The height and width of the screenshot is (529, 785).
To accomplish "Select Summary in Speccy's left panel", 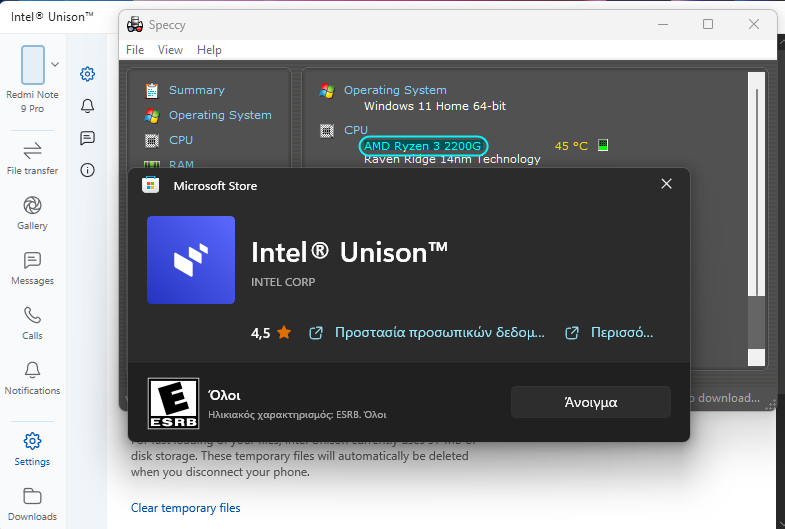I will [x=197, y=90].
